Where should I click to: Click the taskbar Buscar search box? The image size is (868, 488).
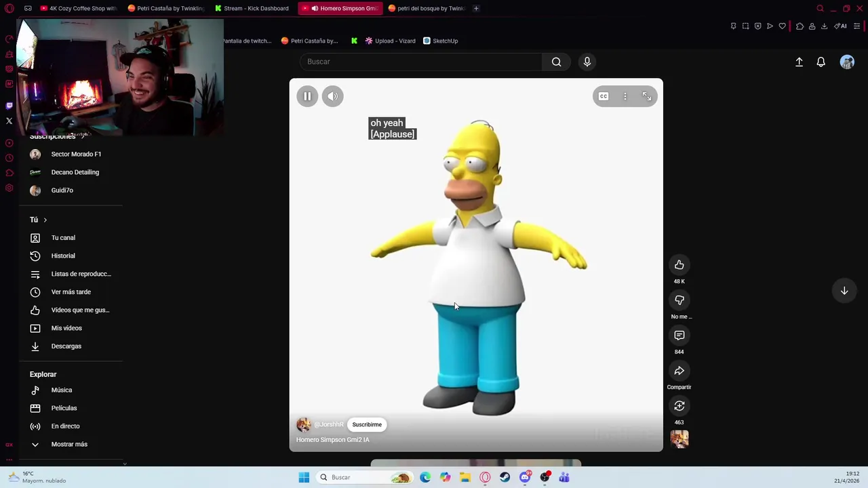(365, 477)
